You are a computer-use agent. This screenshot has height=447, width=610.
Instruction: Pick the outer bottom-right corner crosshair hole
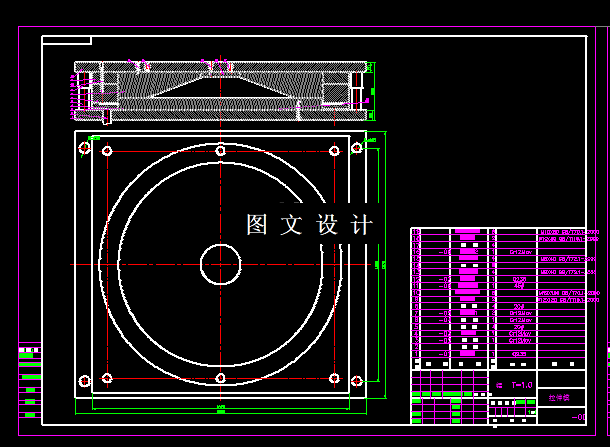357,381
